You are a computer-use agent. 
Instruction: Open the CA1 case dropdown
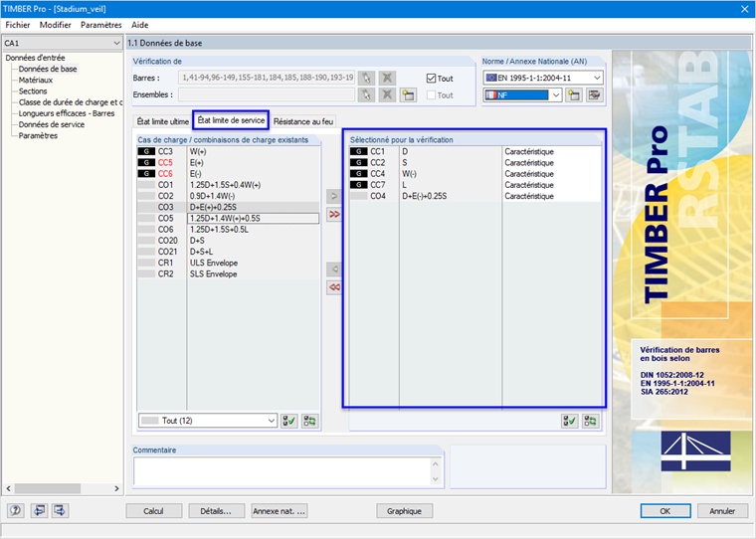(63, 43)
